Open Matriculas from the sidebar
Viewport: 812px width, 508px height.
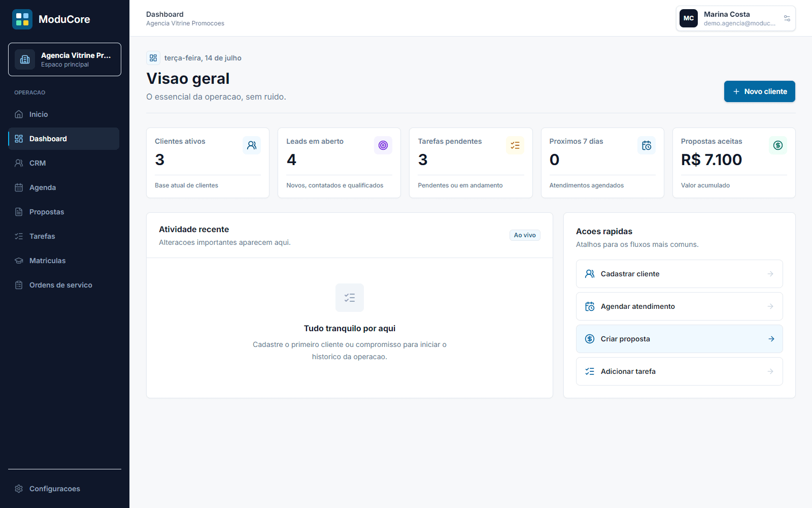click(64, 261)
